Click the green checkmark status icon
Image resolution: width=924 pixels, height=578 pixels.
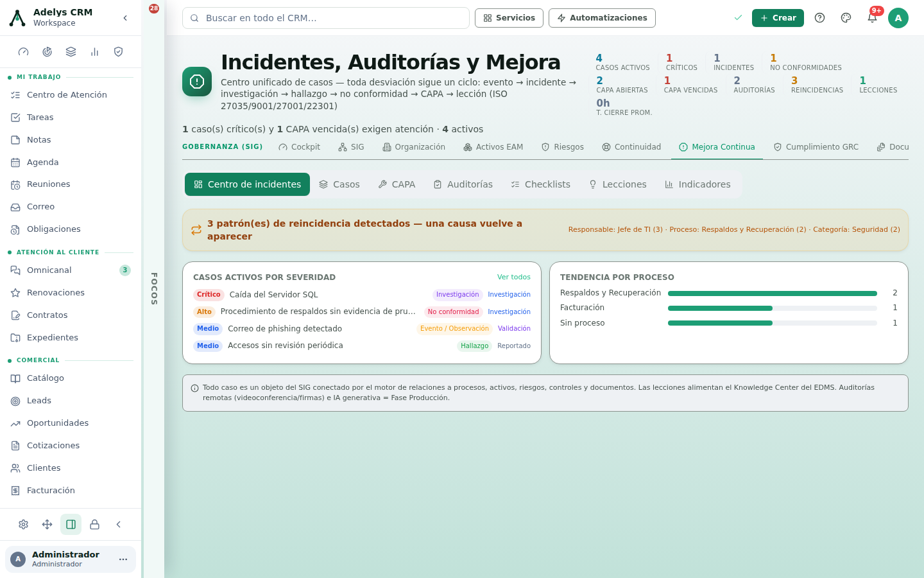pyautogui.click(x=738, y=18)
